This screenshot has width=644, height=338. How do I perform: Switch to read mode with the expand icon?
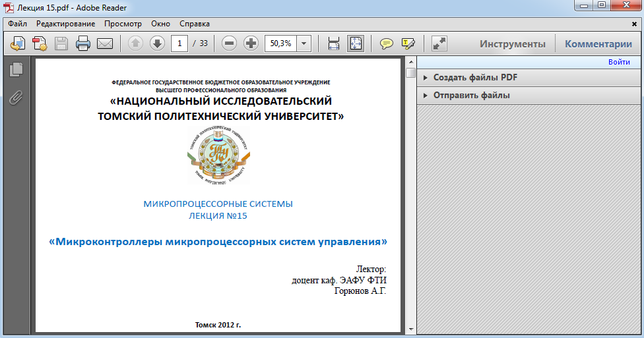tap(439, 43)
